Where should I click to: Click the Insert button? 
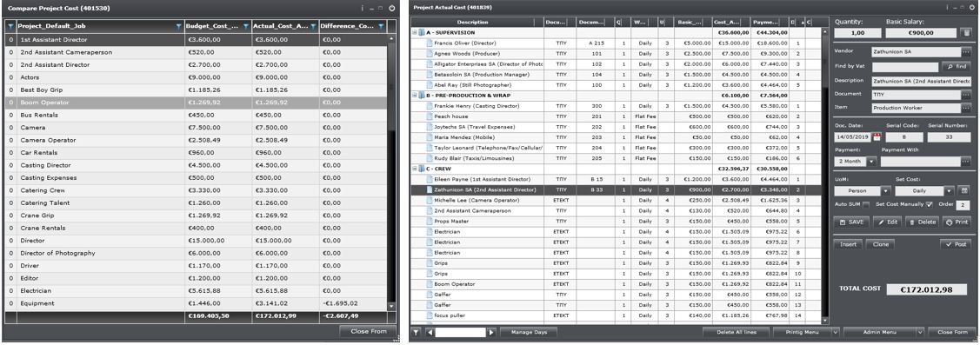[x=849, y=244]
